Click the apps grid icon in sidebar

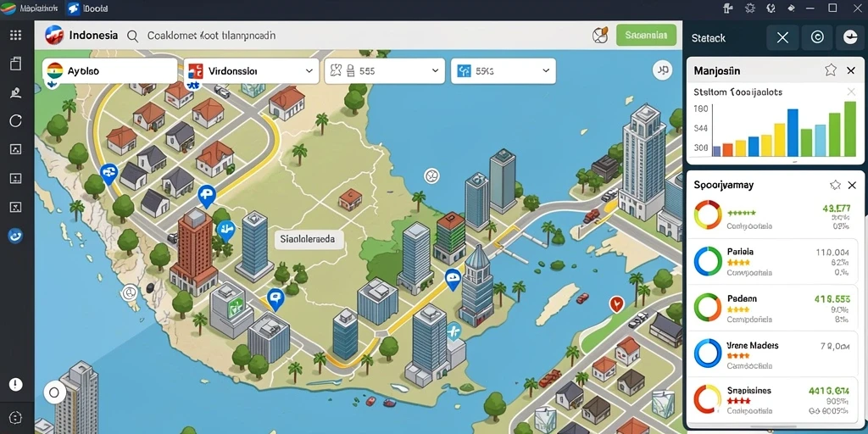pyautogui.click(x=15, y=36)
